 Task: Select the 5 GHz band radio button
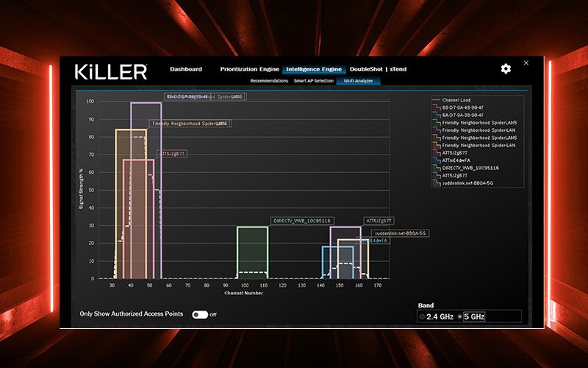tap(459, 316)
